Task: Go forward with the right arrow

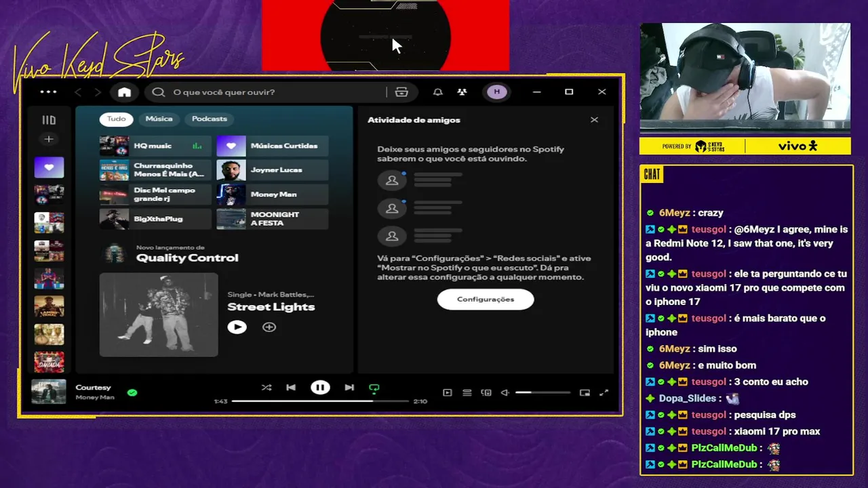Action: point(98,92)
